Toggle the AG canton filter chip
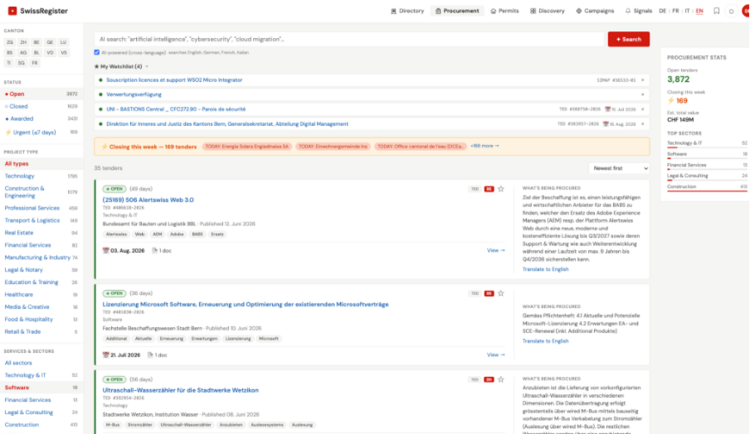The width and height of the screenshot is (750, 434). coord(23,53)
